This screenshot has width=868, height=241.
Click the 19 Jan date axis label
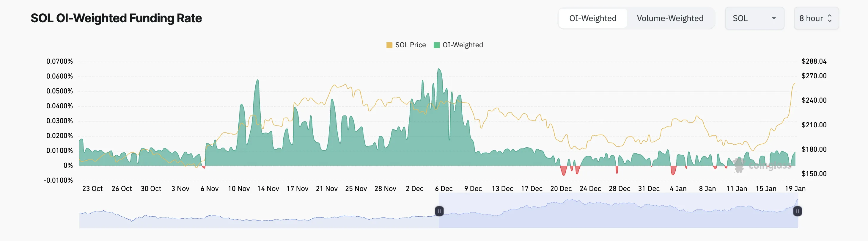click(x=795, y=189)
